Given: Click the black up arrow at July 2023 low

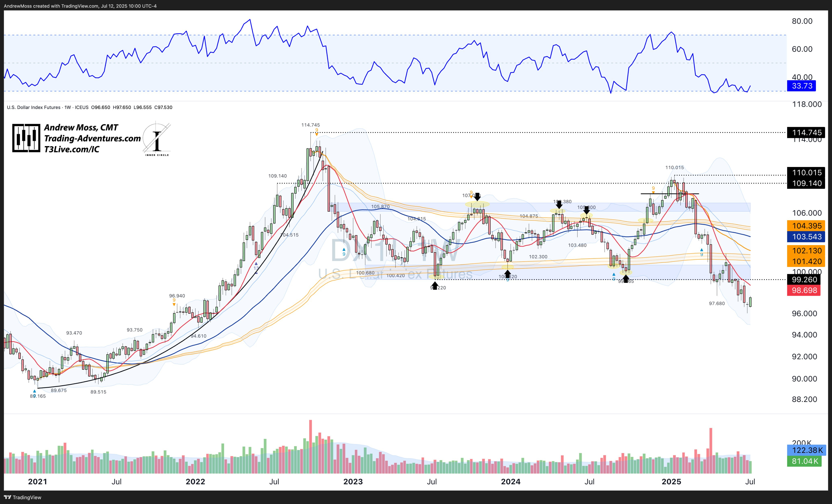Looking at the screenshot, I should [x=435, y=286].
